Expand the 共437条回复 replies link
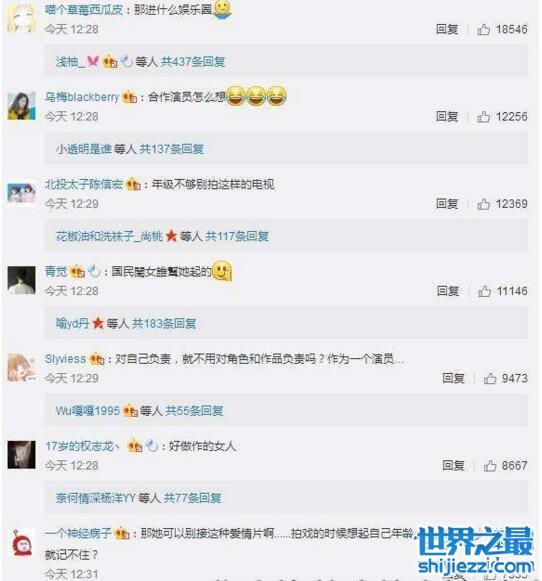The height and width of the screenshot is (581, 542). coord(193,62)
